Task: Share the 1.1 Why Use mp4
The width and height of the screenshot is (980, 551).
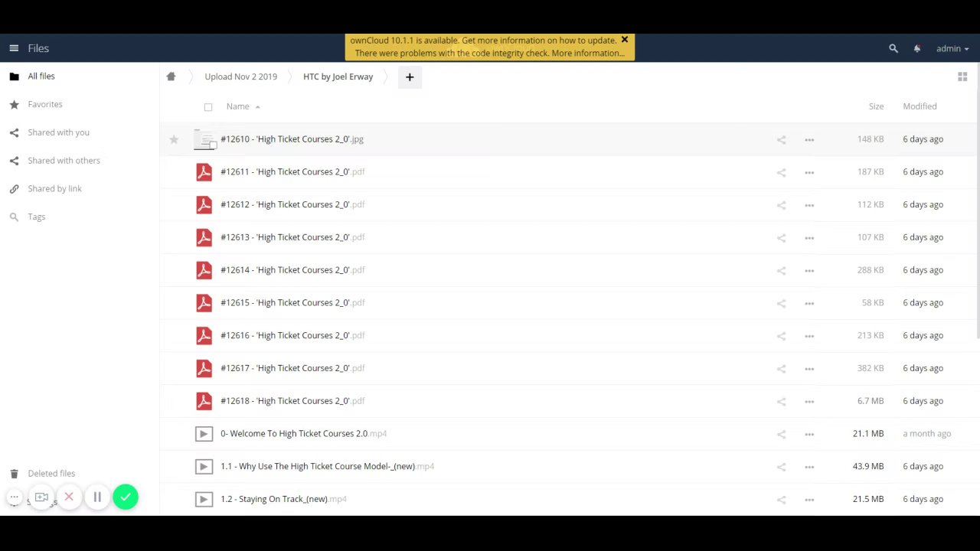Action: click(781, 467)
